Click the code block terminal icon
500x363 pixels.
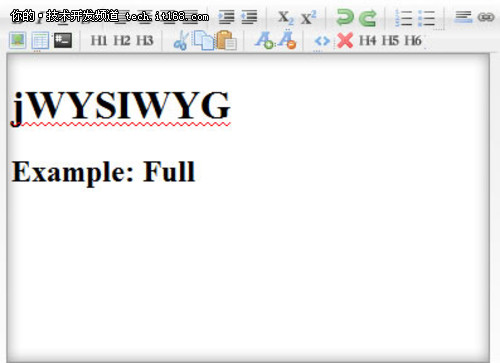(63, 40)
